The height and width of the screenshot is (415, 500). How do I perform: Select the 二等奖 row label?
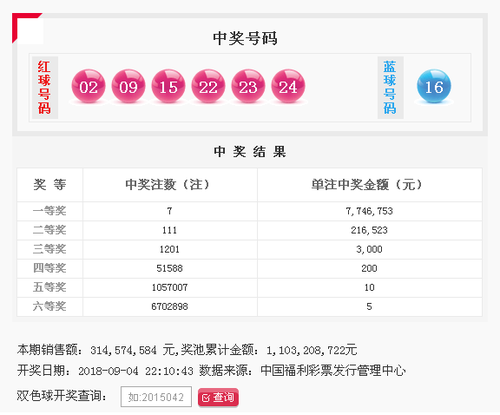point(49,230)
